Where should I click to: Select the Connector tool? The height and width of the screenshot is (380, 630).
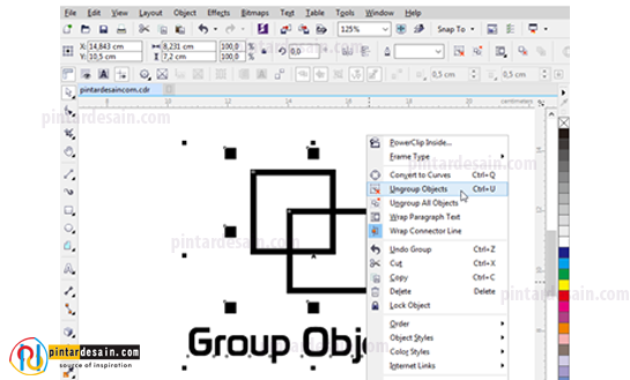pyautogui.click(x=69, y=309)
